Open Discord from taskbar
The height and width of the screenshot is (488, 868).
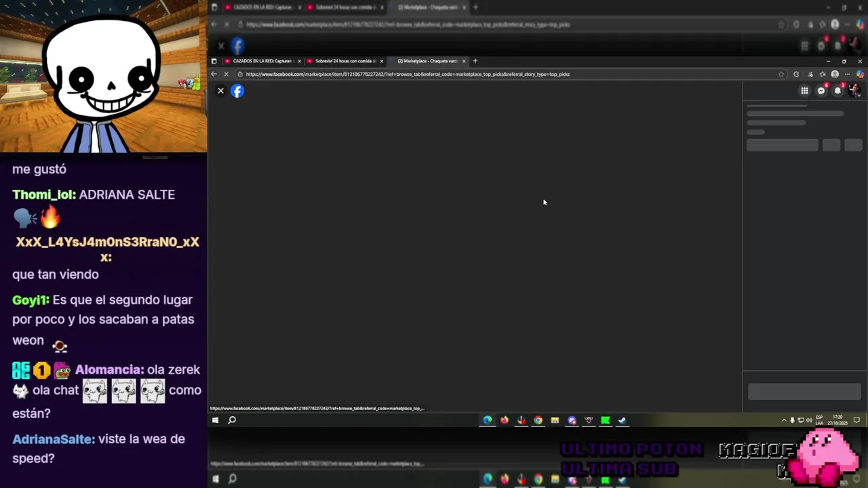point(572,420)
